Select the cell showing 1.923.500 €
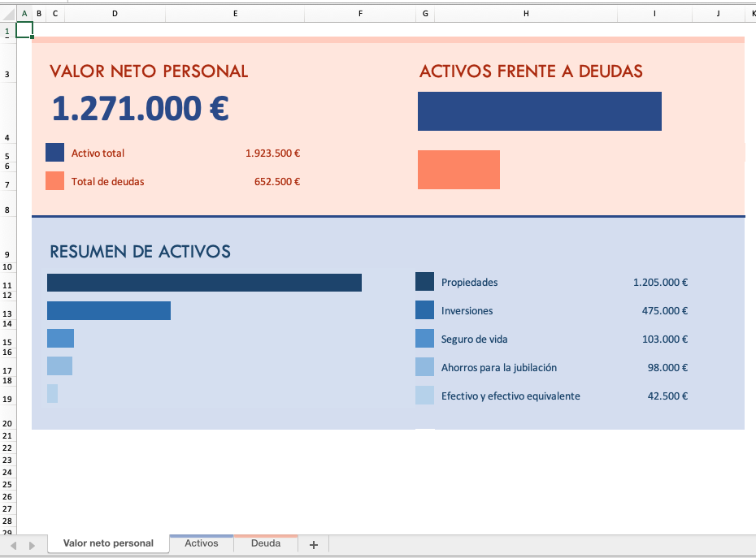 click(x=272, y=153)
